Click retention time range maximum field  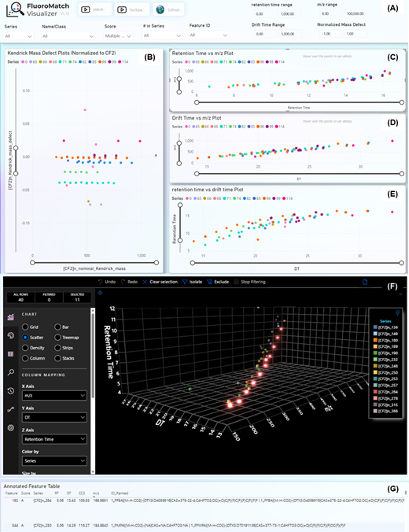click(290, 14)
